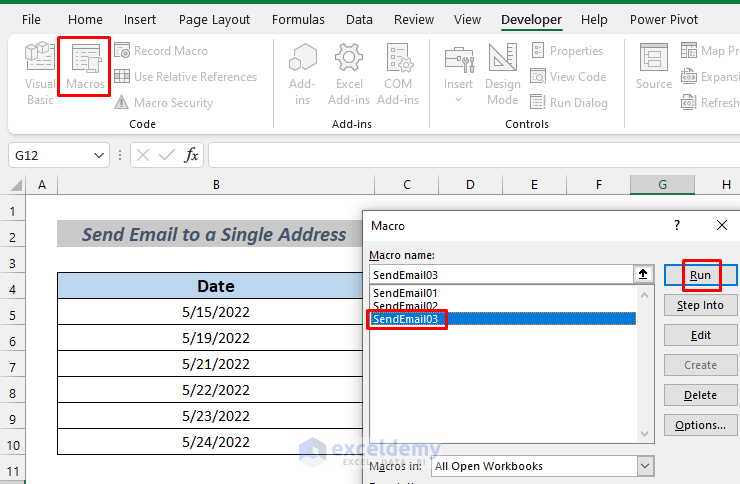Switch to the Insert ribbon tab
740x484 pixels.
click(140, 19)
